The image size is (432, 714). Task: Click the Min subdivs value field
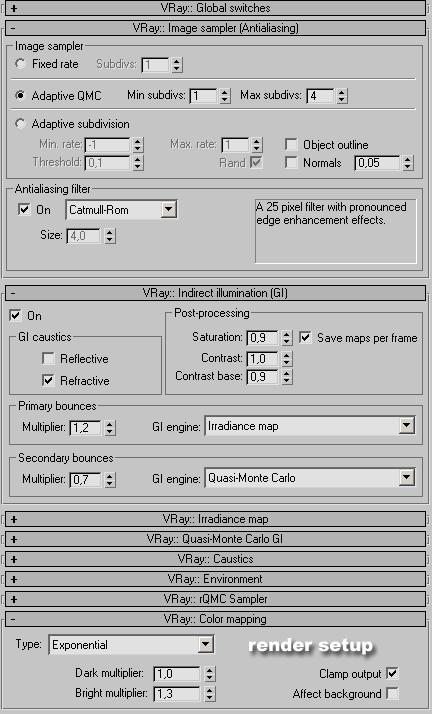coord(203,96)
